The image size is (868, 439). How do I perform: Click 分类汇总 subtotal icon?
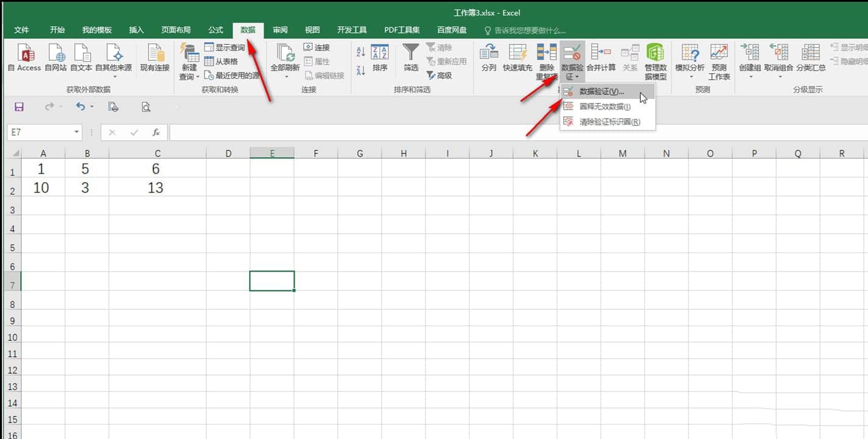[811, 58]
